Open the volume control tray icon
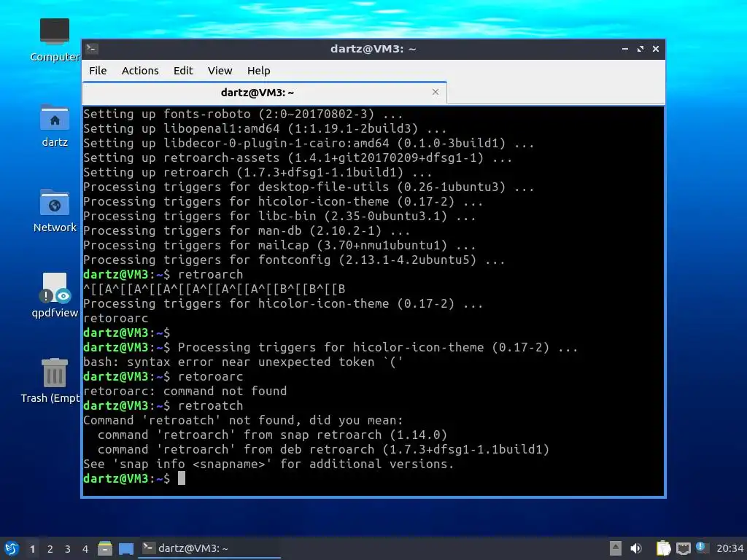Screen dimensions: 747x560 [636, 548]
